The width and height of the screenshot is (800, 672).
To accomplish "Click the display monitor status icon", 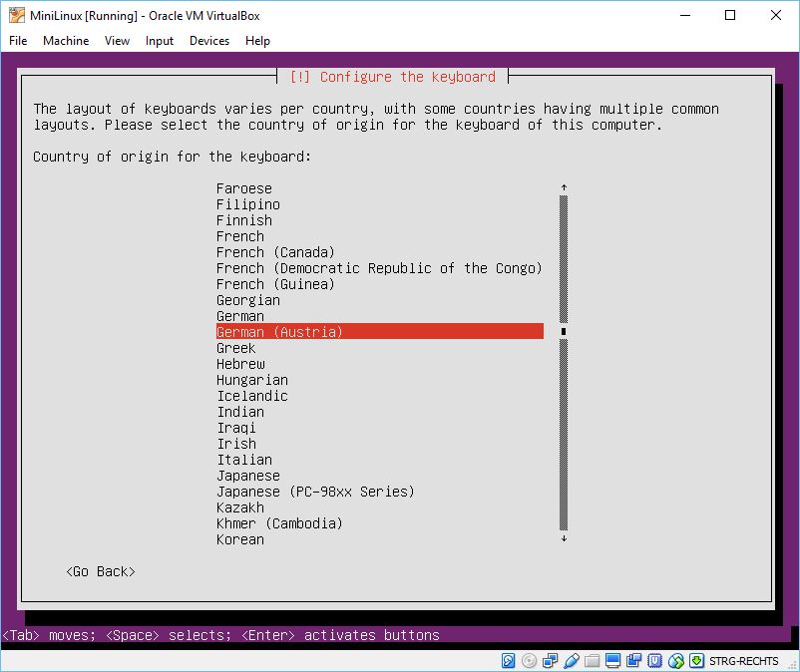I will tap(613, 660).
